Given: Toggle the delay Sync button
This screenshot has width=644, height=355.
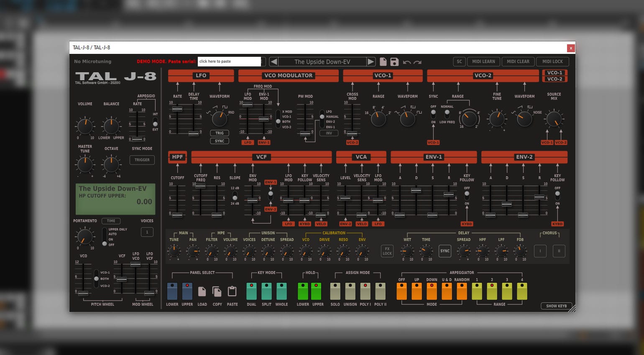Looking at the screenshot, I should 445,251.
